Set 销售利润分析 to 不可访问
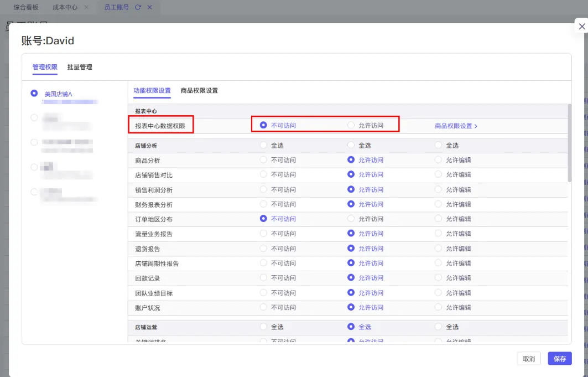Viewport: 588px width, 377px height. (263, 189)
